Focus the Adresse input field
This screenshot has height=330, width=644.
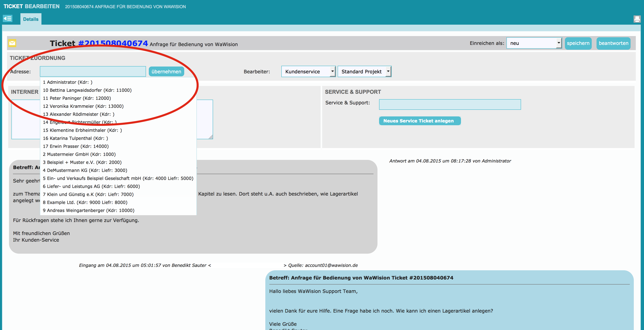point(93,72)
